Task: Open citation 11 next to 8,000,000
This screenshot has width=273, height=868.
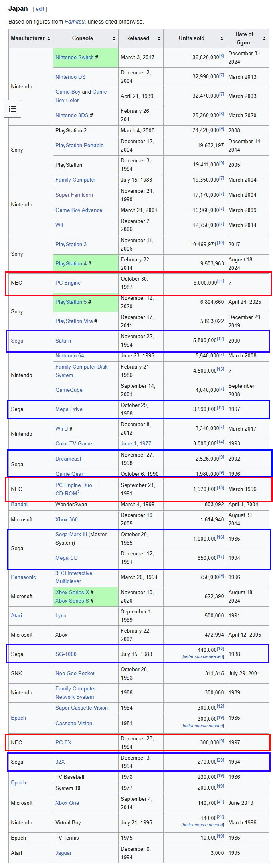Action: click(220, 281)
